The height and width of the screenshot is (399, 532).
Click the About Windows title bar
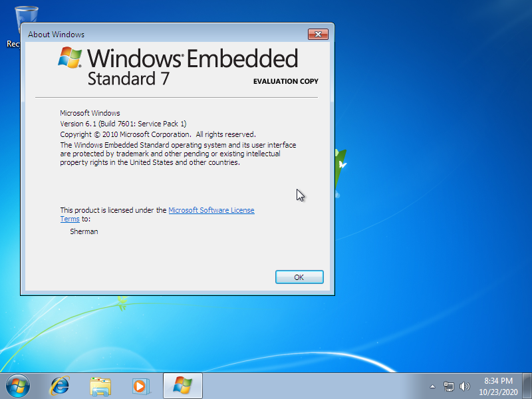click(166, 34)
